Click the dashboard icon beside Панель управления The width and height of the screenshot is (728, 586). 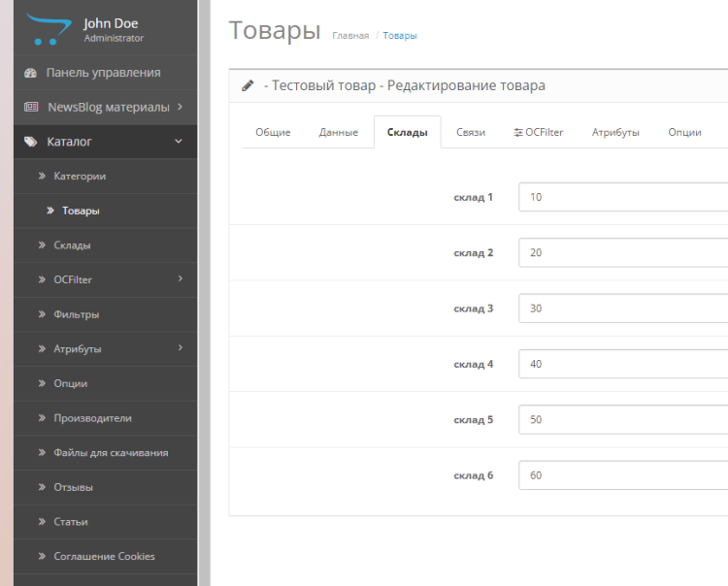(30, 73)
